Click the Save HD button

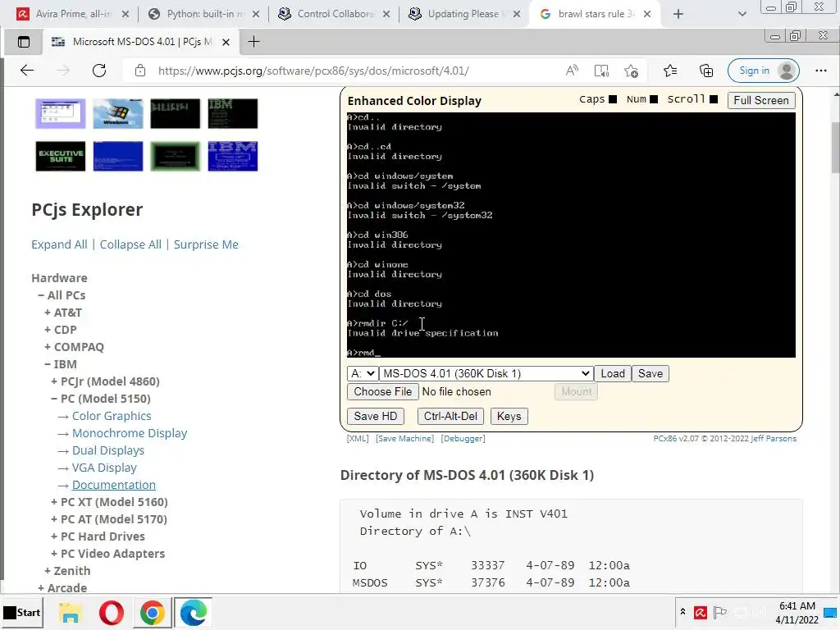click(x=375, y=416)
